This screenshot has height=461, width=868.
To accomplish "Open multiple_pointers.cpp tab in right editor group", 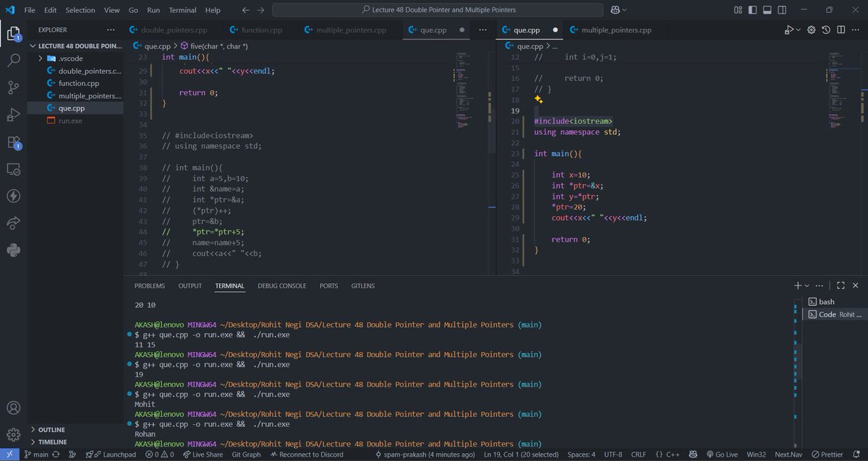I will point(616,30).
